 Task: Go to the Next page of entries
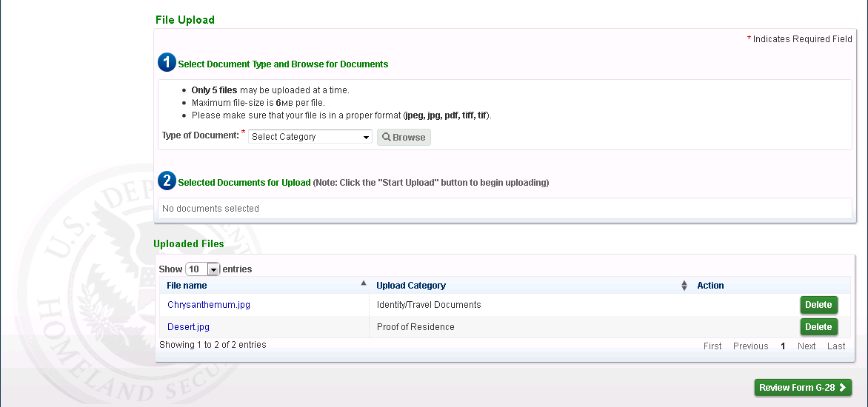tap(807, 346)
